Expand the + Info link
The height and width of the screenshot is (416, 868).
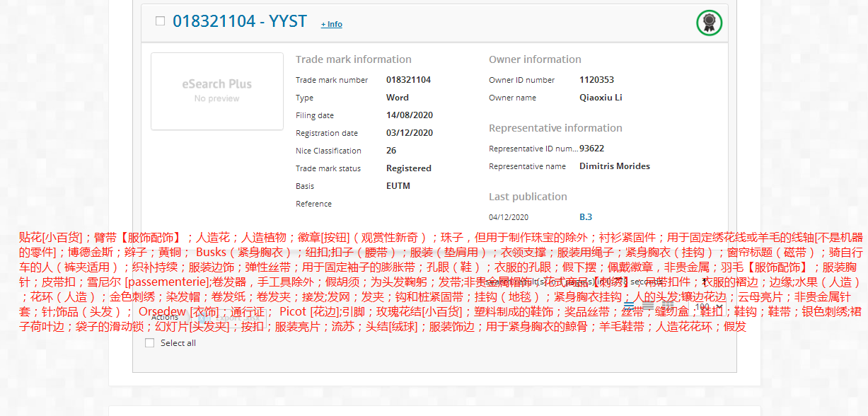[x=331, y=24]
